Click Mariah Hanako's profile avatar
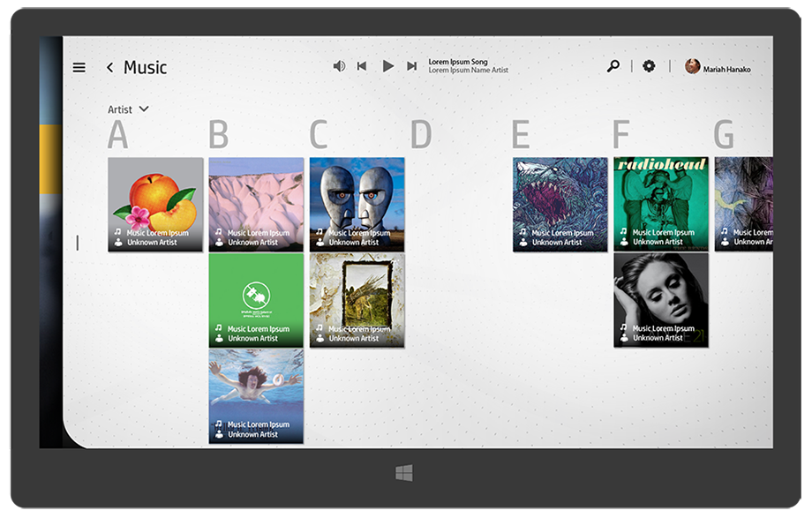Image resolution: width=812 pixels, height=518 pixels. point(692,66)
